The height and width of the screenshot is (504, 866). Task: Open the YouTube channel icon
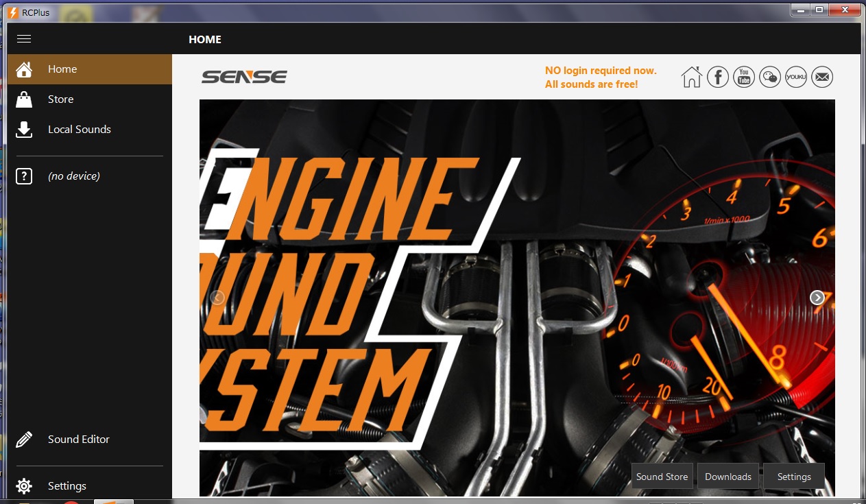[744, 77]
